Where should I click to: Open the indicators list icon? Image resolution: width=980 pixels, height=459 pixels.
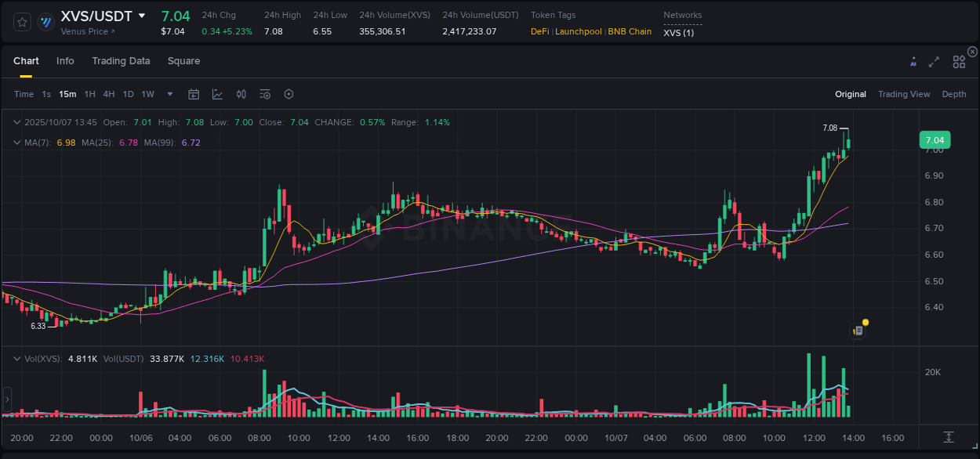(265, 94)
